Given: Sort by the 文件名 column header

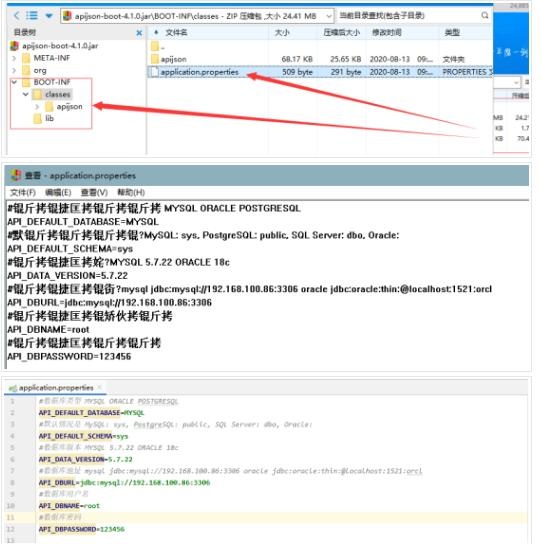Looking at the screenshot, I should coord(176,33).
